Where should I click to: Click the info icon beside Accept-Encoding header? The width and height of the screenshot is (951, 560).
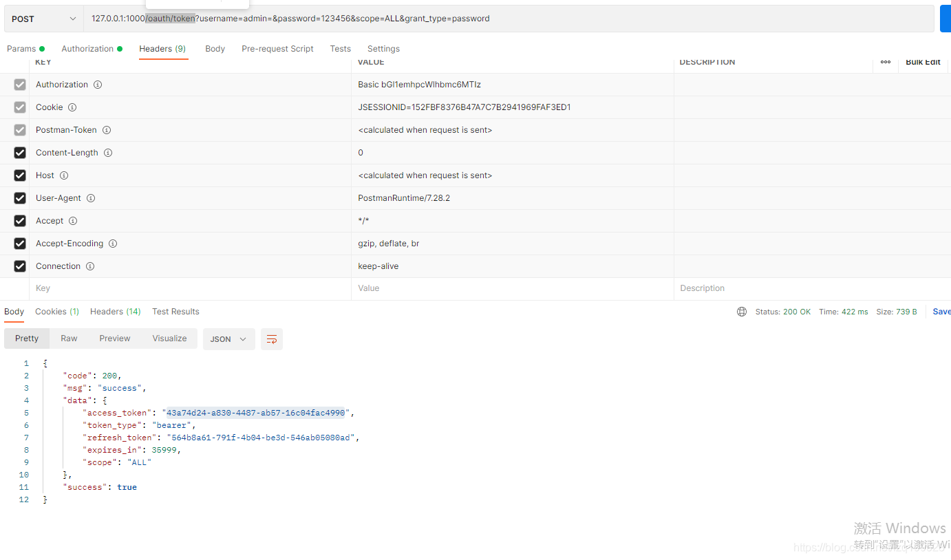113,243
